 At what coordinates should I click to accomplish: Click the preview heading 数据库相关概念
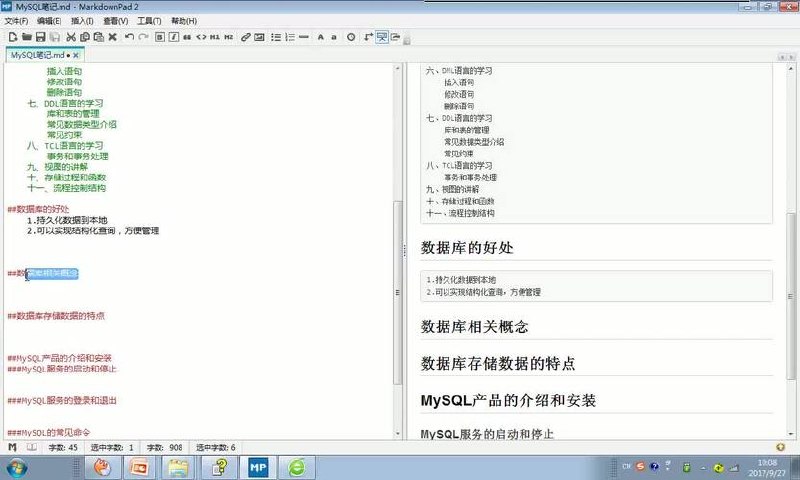click(x=474, y=327)
